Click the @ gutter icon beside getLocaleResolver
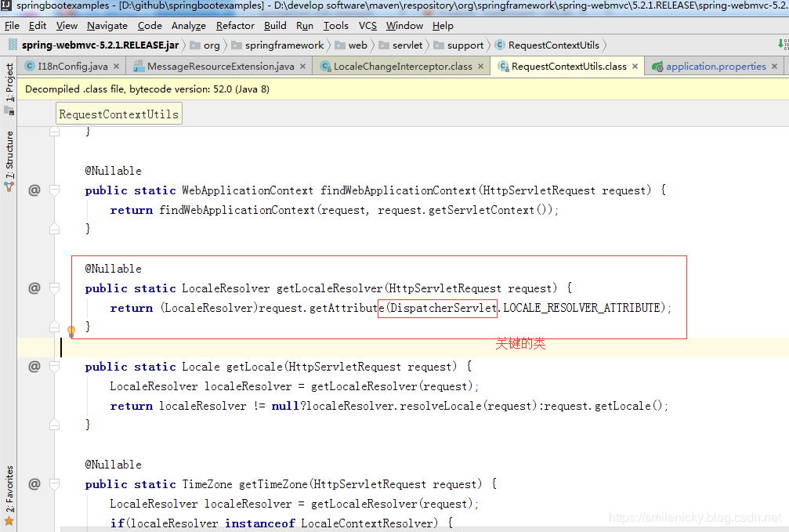This screenshot has width=789, height=532. coord(34,288)
